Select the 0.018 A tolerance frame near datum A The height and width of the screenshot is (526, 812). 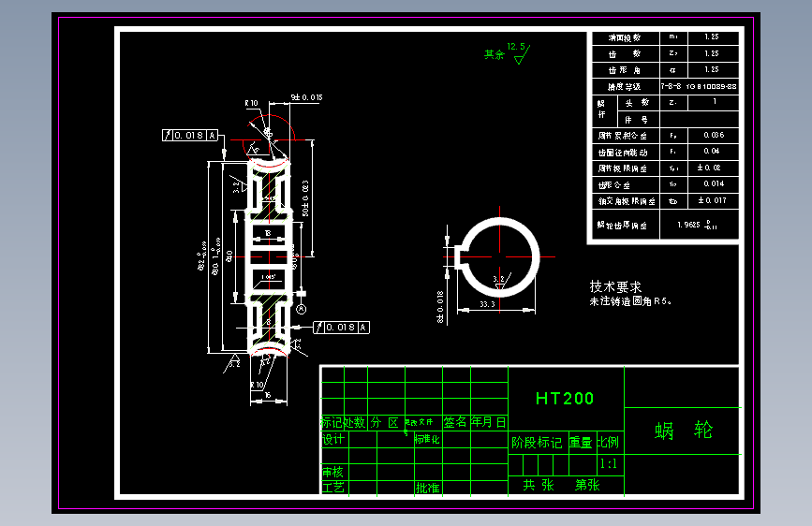click(x=341, y=328)
